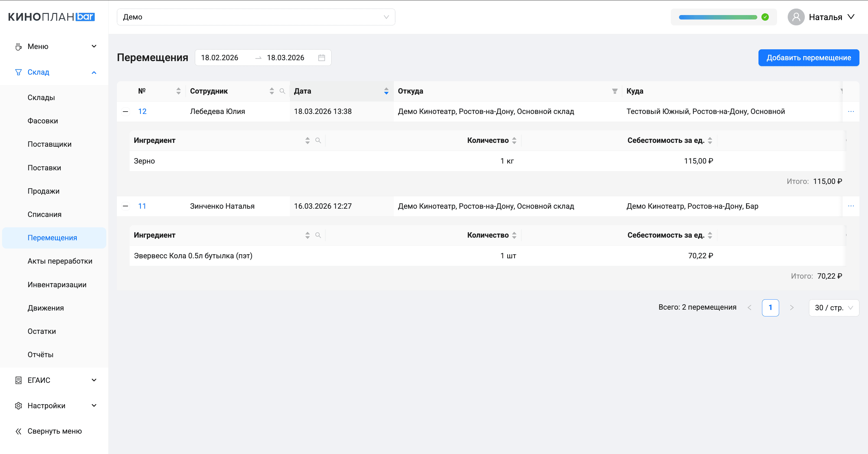
Task: Collapse row 11 details
Action: [x=125, y=206]
